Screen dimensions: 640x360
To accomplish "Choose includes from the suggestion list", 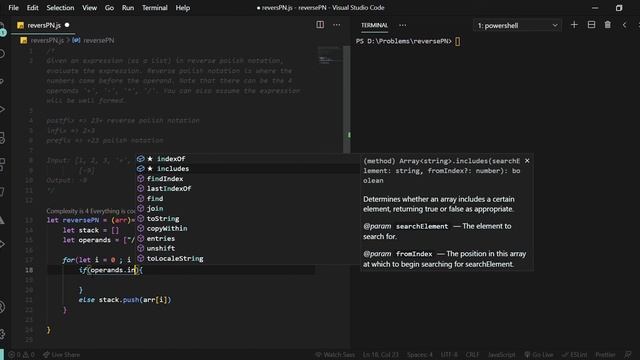I will [247, 169].
